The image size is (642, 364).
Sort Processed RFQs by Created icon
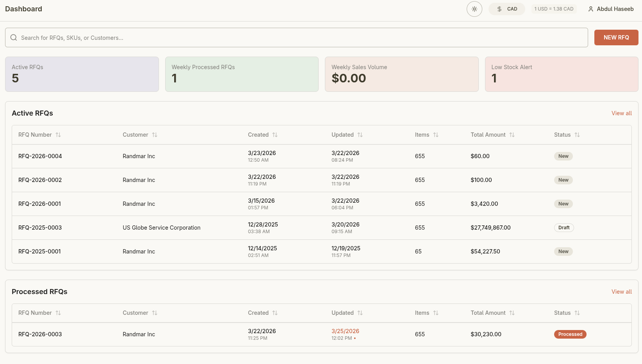coord(275,313)
